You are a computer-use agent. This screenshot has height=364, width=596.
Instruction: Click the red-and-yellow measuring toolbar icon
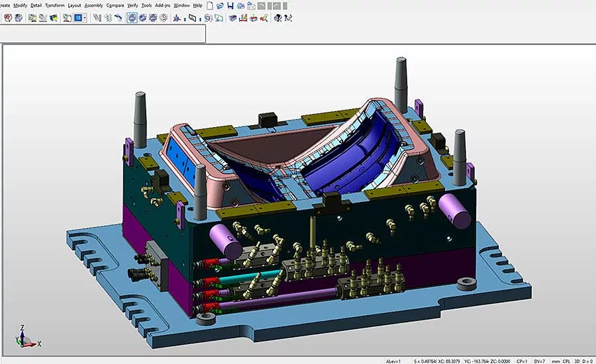tap(243, 18)
